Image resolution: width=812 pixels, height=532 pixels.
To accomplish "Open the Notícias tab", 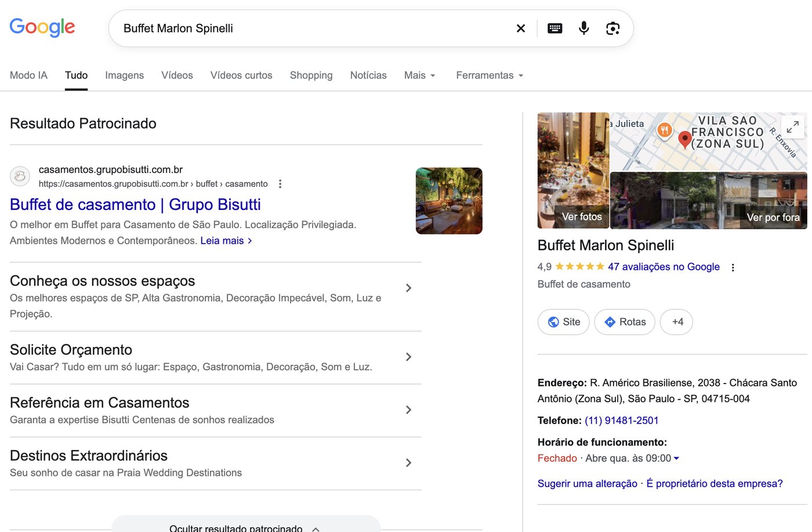I will click(368, 75).
